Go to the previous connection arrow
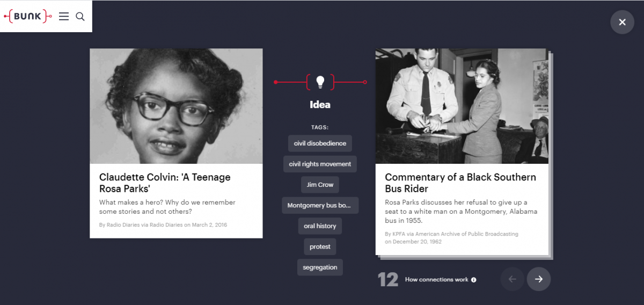This screenshot has width=644, height=305. (512, 279)
